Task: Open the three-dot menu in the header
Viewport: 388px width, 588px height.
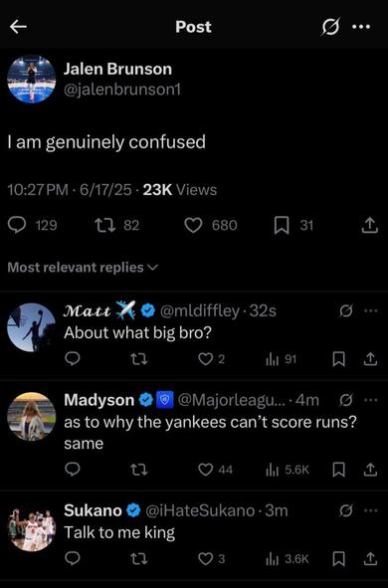Action: point(361,27)
